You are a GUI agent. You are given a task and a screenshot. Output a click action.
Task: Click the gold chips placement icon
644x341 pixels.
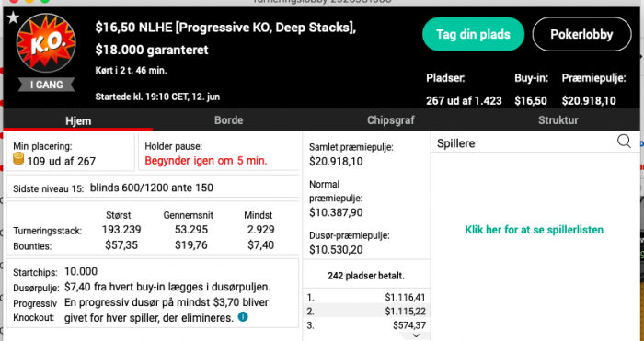(x=18, y=159)
